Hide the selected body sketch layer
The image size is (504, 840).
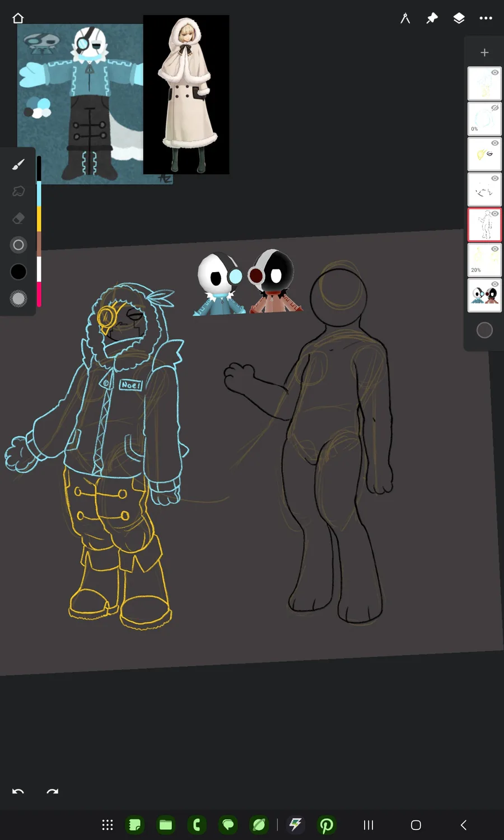coord(495,214)
